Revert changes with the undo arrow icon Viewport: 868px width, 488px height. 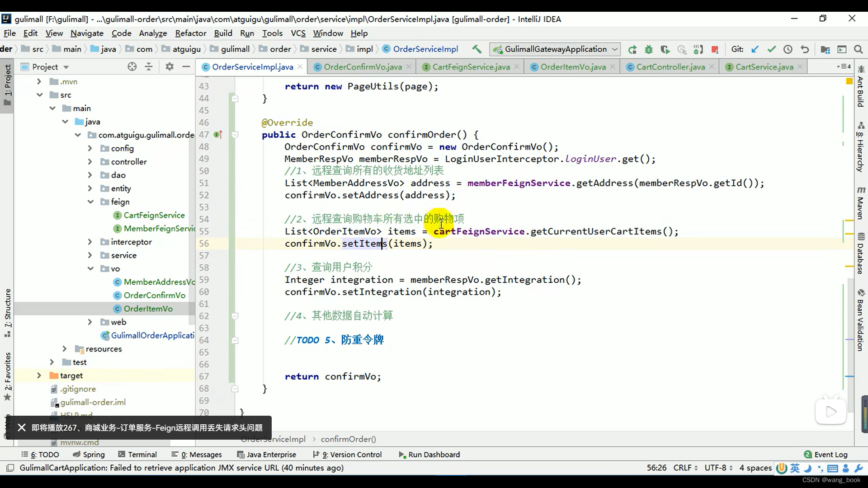[805, 49]
